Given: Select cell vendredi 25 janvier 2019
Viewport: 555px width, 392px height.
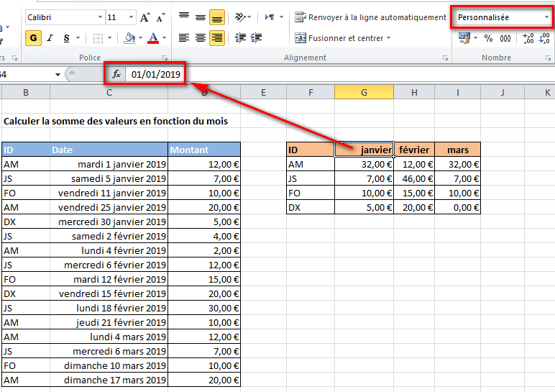Looking at the screenshot, I should [x=109, y=208].
